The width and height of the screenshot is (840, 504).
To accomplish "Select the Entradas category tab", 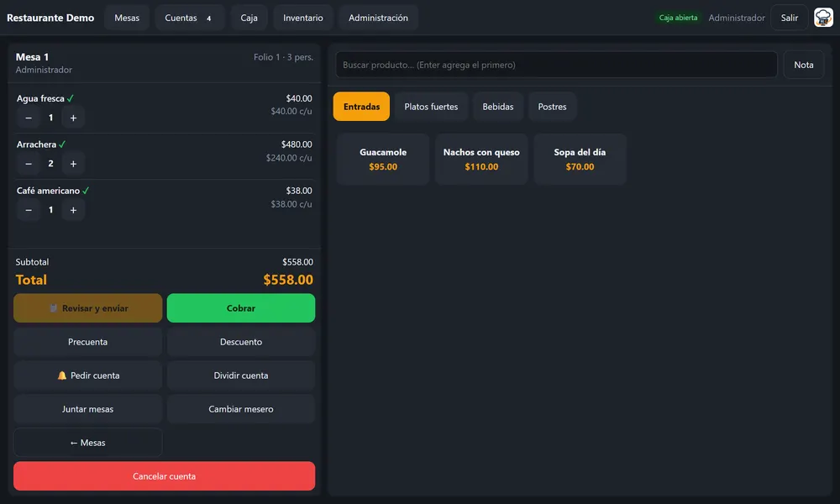I will [361, 107].
